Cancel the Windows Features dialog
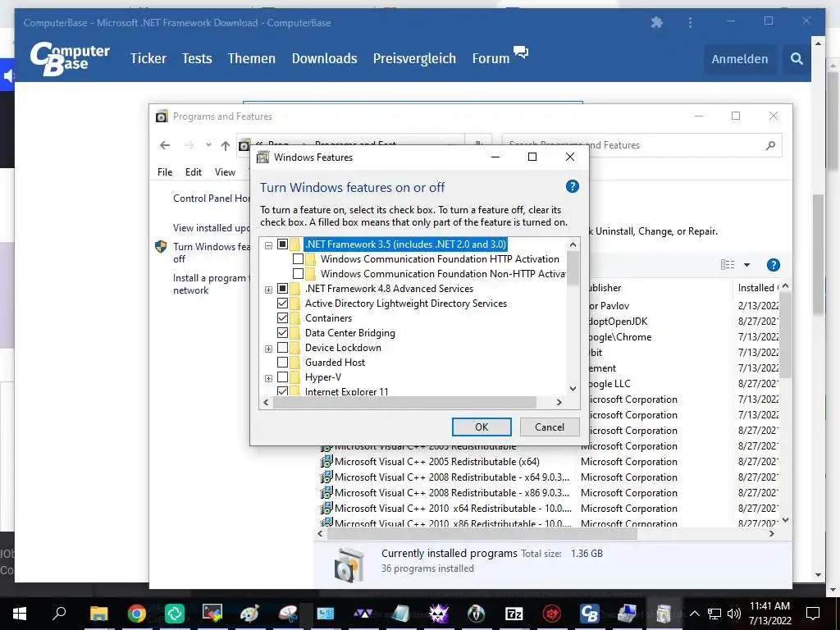 click(x=550, y=427)
